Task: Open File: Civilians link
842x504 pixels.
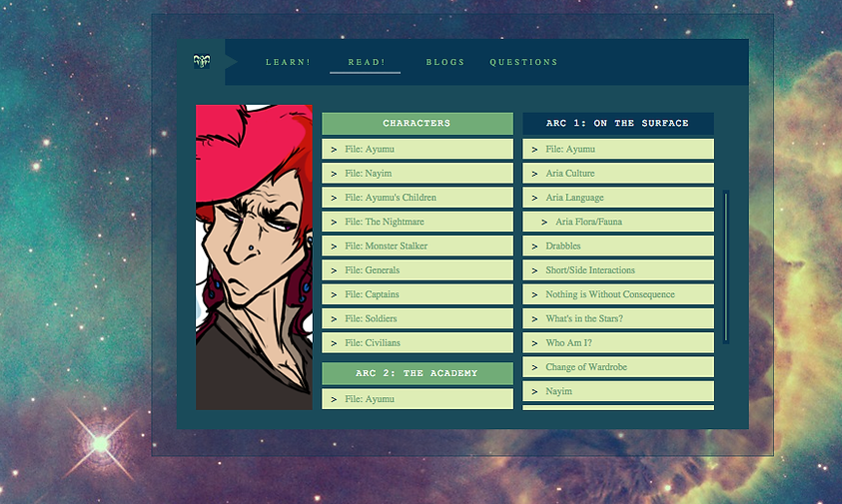Action: pos(418,342)
